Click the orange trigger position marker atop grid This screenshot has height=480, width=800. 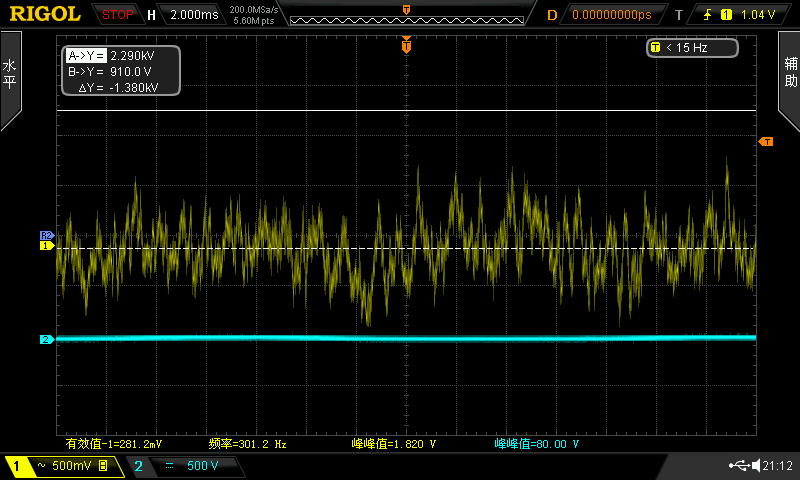[x=406, y=45]
